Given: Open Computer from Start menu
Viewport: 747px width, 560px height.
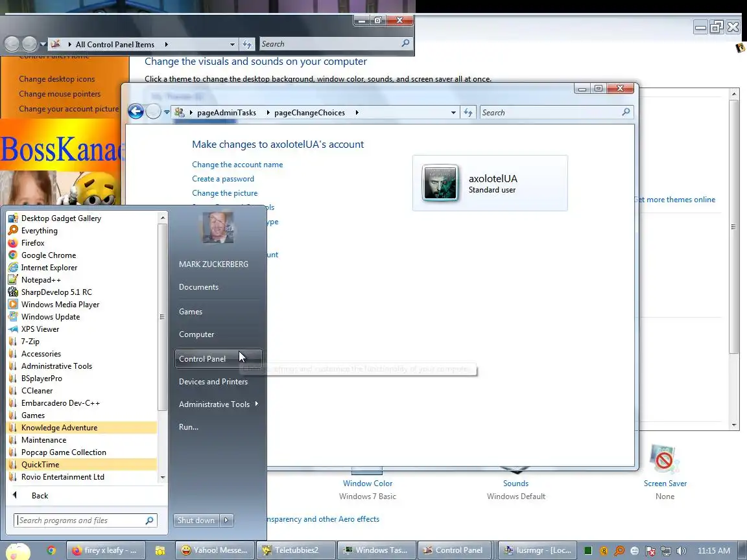Looking at the screenshot, I should tap(196, 334).
